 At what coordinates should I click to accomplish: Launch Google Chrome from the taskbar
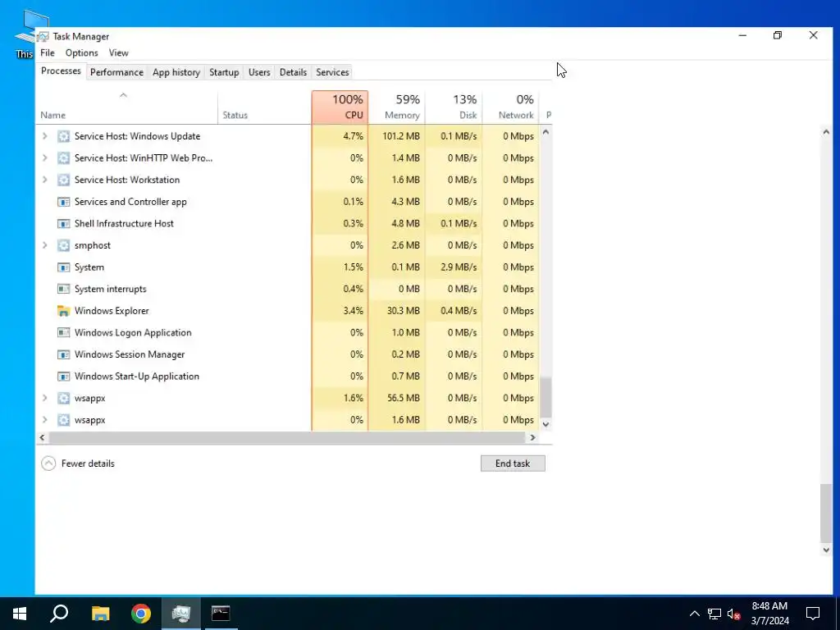point(141,614)
